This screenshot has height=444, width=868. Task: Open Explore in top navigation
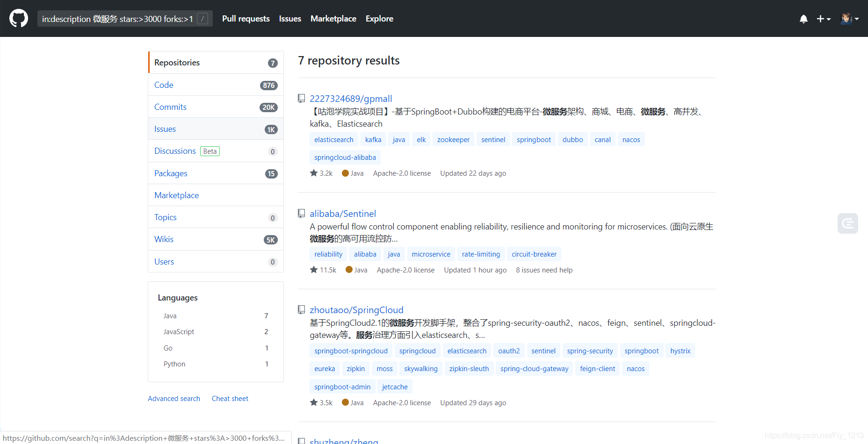[379, 19]
